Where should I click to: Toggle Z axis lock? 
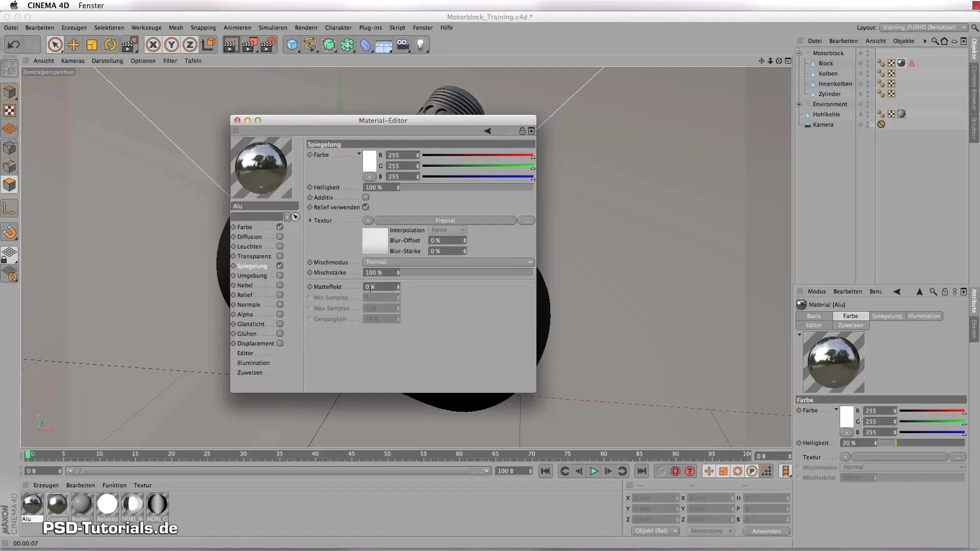tap(190, 45)
